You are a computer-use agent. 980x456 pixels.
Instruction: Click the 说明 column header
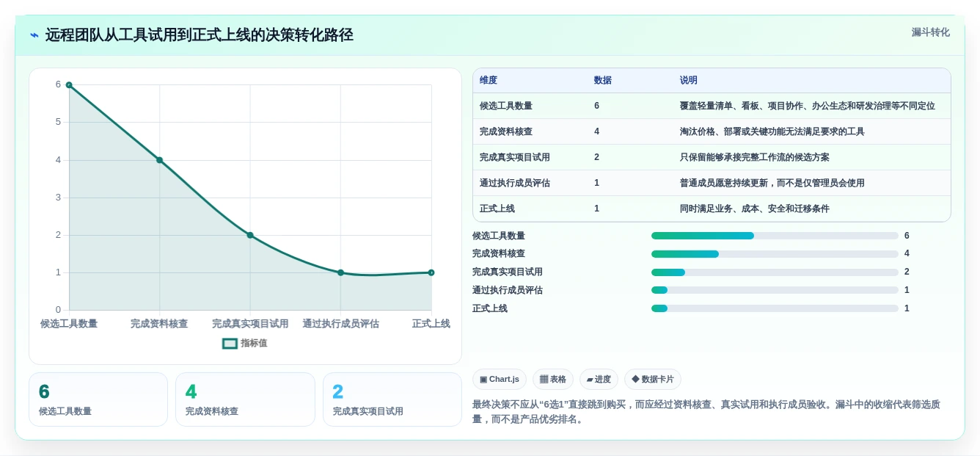689,80
